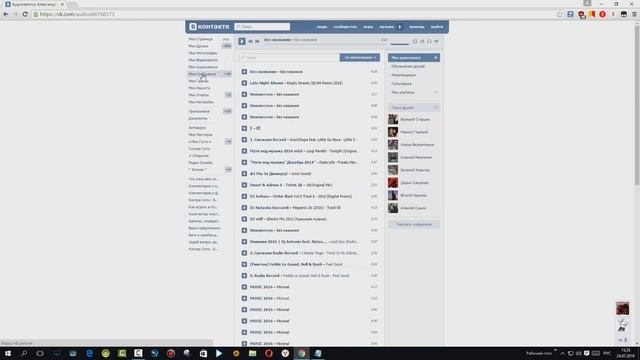The image size is (640, 360).
Task: Play 'Late Night Alumni – Empty Streets' track
Action: (244, 83)
